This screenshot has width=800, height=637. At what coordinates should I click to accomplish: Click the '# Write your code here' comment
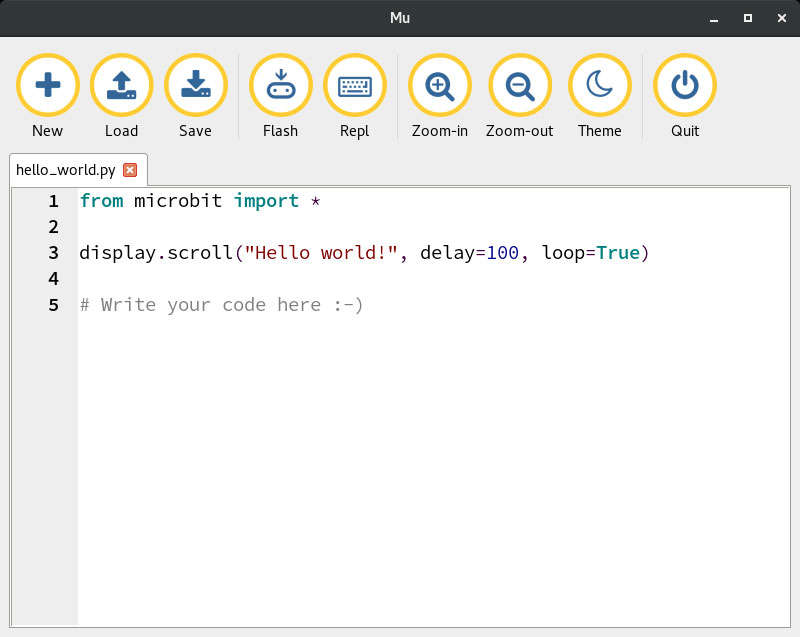pos(221,305)
